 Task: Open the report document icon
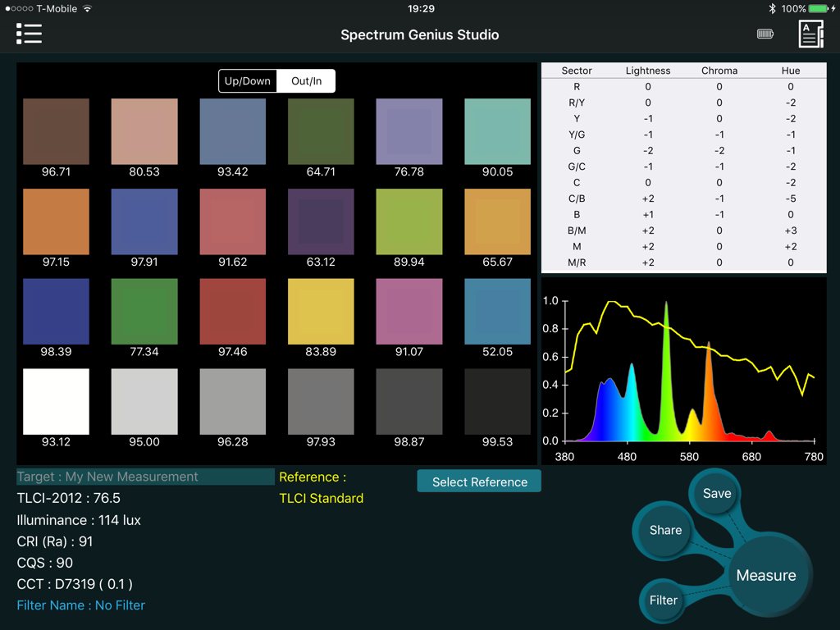[810, 34]
